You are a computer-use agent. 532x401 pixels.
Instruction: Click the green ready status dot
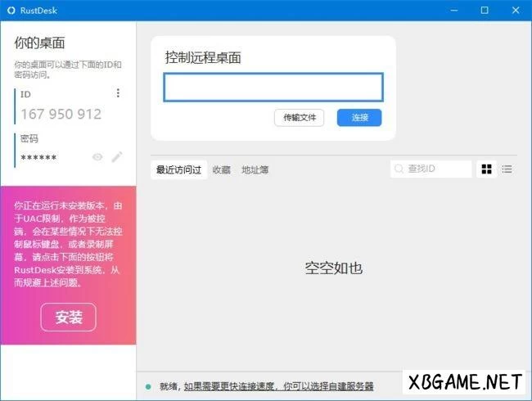point(148,386)
